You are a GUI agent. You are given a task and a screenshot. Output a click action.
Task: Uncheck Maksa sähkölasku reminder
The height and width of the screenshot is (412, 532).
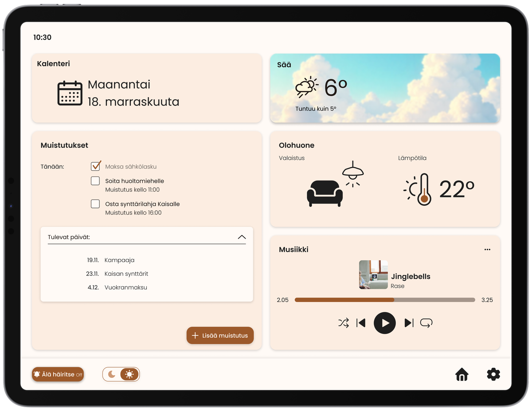pos(96,166)
